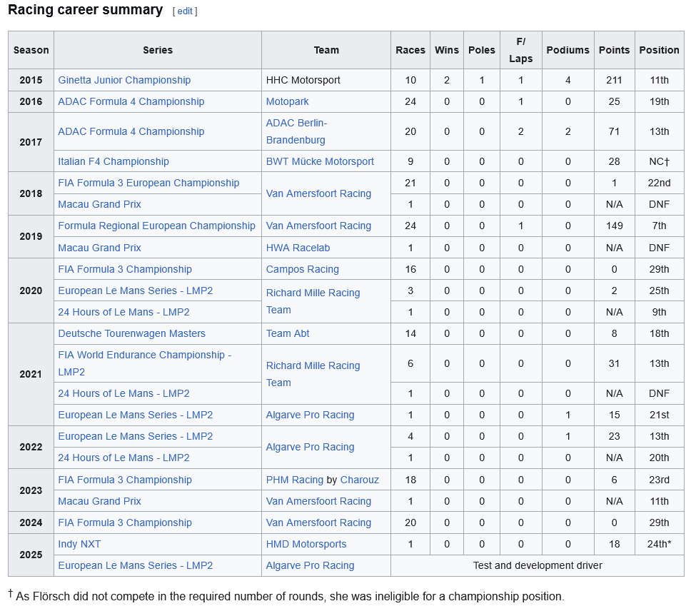Open FIA Formula 3 European Championship link
Viewport: 691px width, 616px height.
pyautogui.click(x=148, y=183)
